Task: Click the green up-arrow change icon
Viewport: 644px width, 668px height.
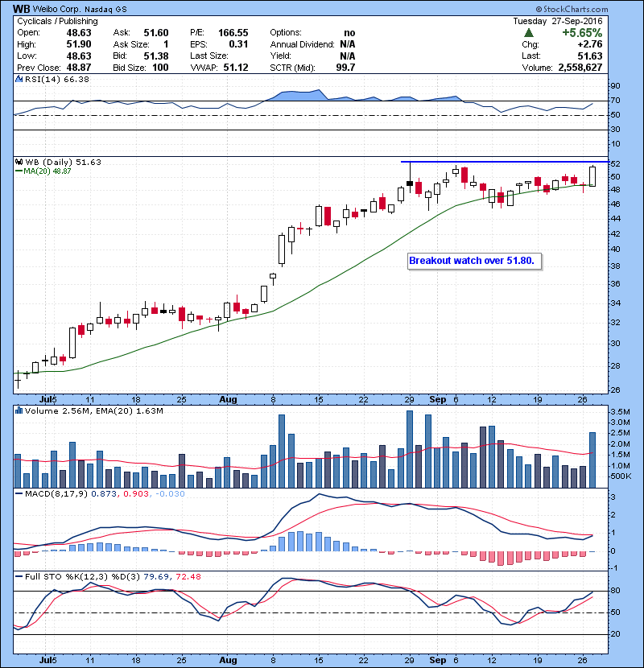Action: (529, 32)
